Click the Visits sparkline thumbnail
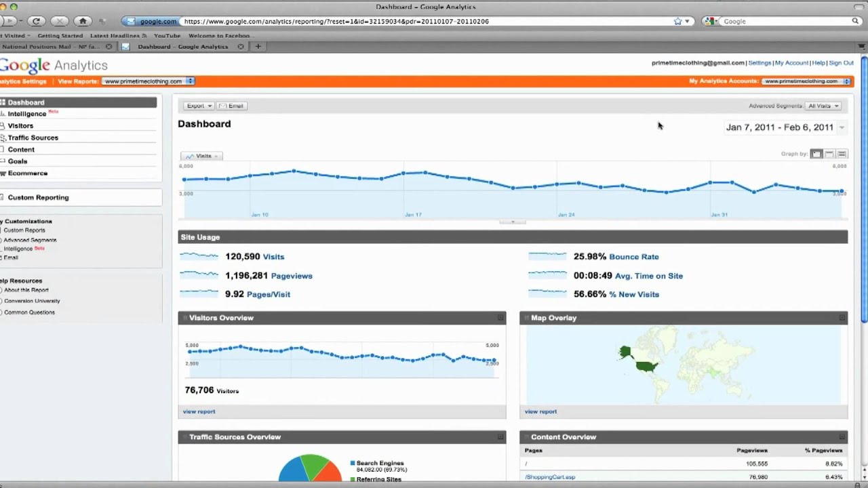The width and height of the screenshot is (868, 488). tap(199, 256)
